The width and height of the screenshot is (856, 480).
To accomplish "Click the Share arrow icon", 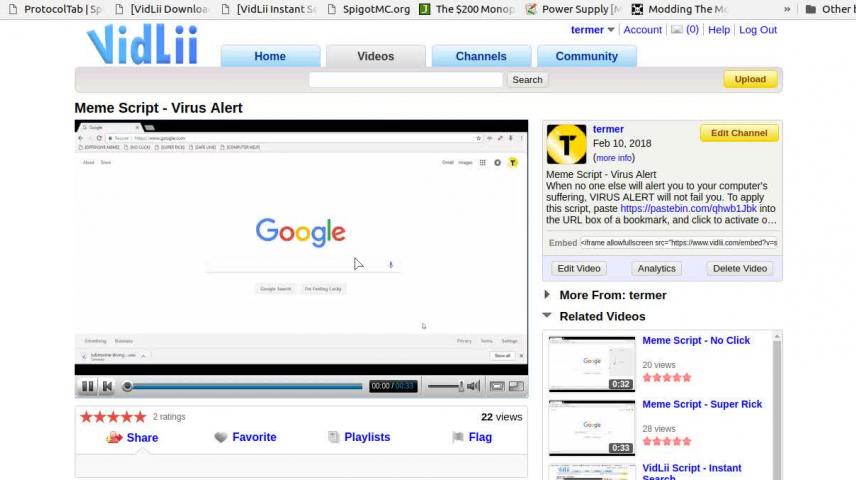I will click(x=114, y=437).
